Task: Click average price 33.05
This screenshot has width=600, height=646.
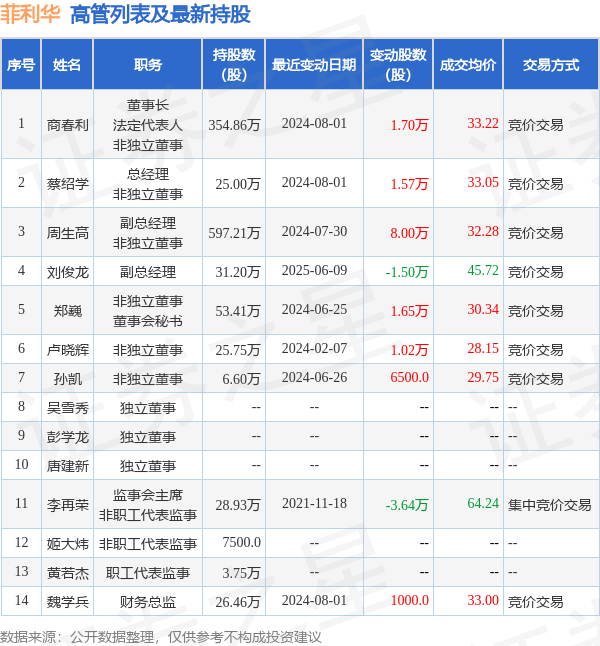Action: tap(483, 183)
